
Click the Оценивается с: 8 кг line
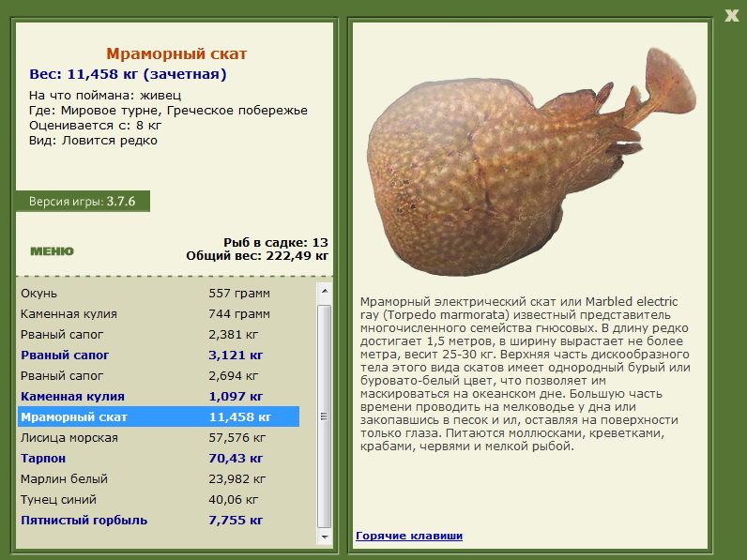96,126
